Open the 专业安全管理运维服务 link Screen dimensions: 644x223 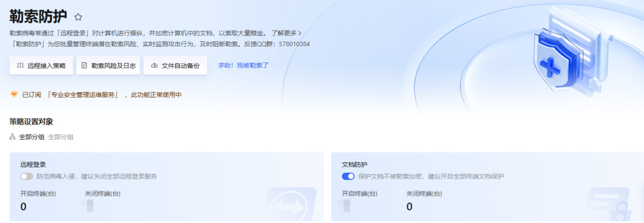pyautogui.click(x=83, y=94)
